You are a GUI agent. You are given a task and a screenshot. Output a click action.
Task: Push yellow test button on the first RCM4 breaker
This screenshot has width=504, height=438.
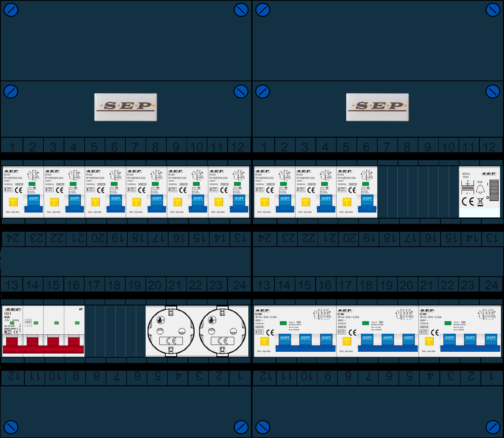coord(264,341)
